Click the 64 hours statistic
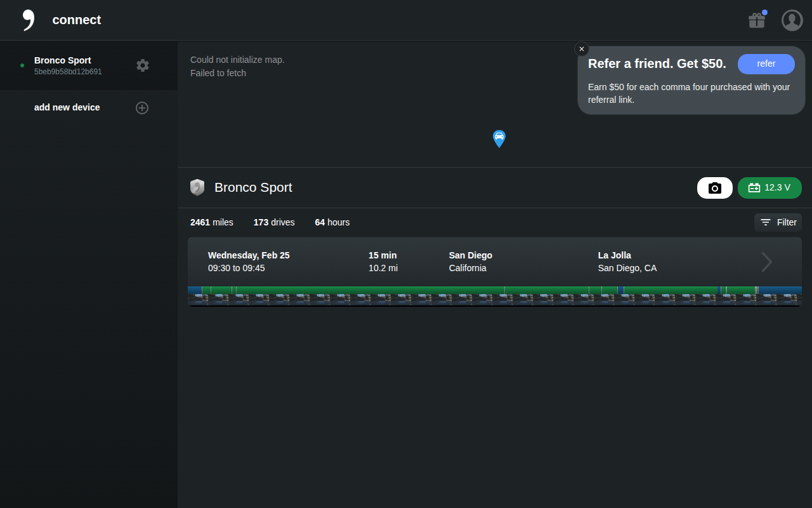This screenshot has width=812, height=508. [332, 222]
